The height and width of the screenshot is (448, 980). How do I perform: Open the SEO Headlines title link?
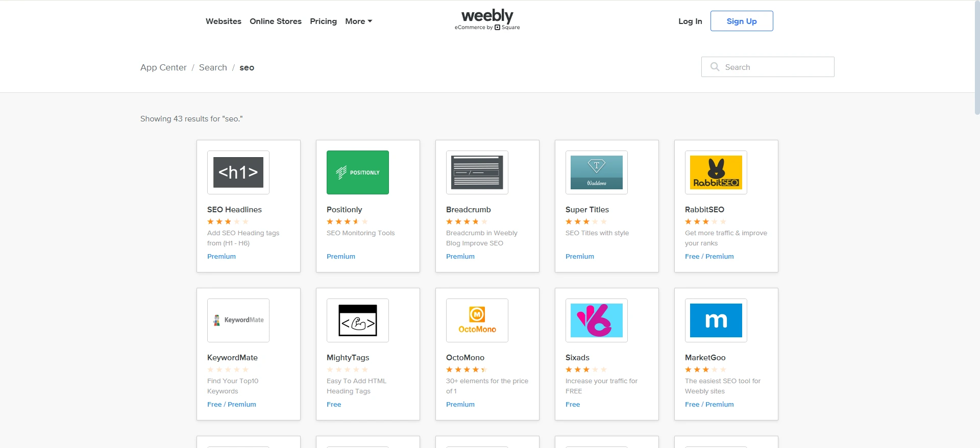pos(234,210)
